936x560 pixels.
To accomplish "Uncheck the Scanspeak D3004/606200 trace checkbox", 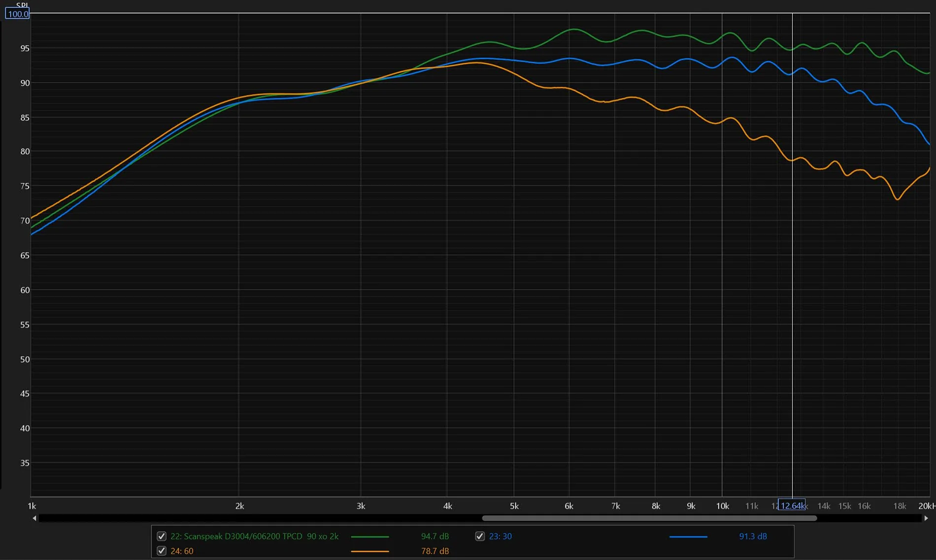I will click(161, 536).
